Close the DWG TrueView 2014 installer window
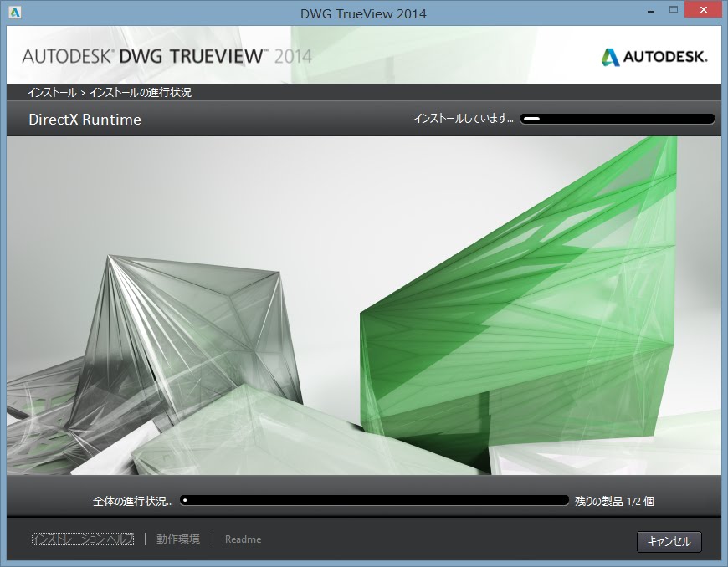The height and width of the screenshot is (567, 728). (x=704, y=10)
